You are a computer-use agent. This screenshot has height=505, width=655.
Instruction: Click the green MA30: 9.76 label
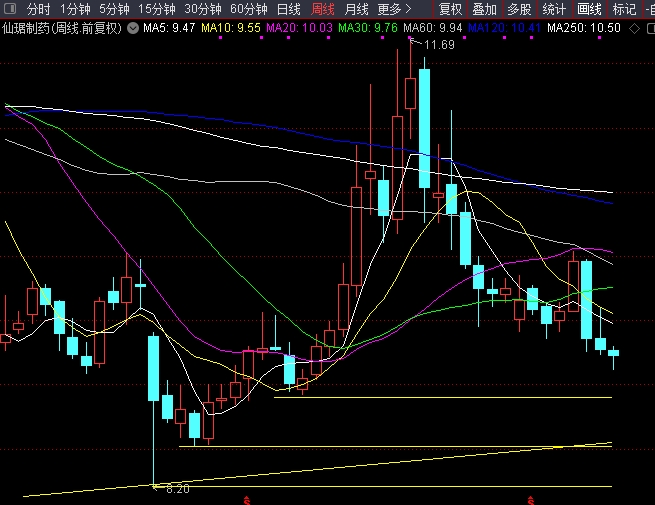click(x=368, y=28)
